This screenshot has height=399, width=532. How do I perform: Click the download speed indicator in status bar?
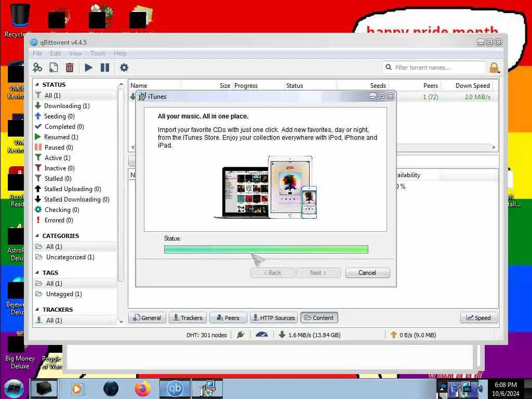tap(310, 335)
